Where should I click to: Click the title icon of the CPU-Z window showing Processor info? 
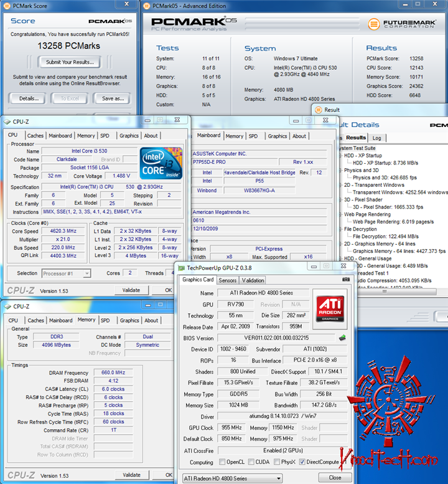tap(7, 122)
